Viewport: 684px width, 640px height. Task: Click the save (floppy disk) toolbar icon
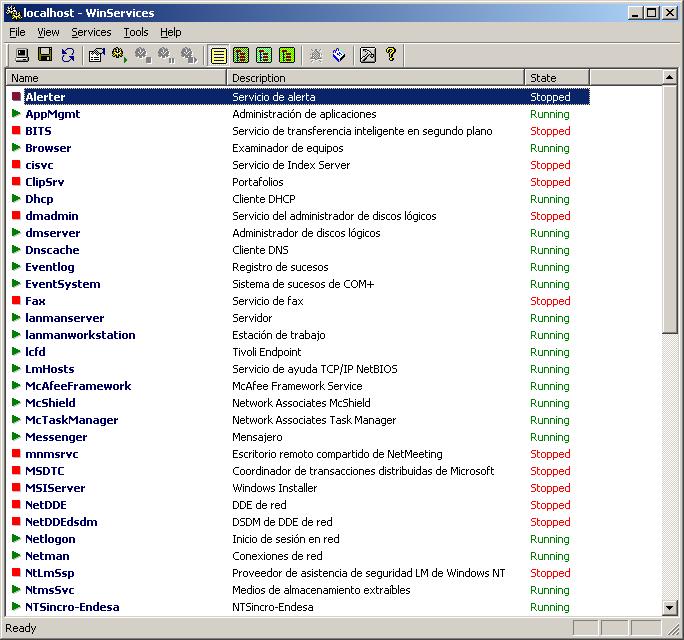[45, 55]
